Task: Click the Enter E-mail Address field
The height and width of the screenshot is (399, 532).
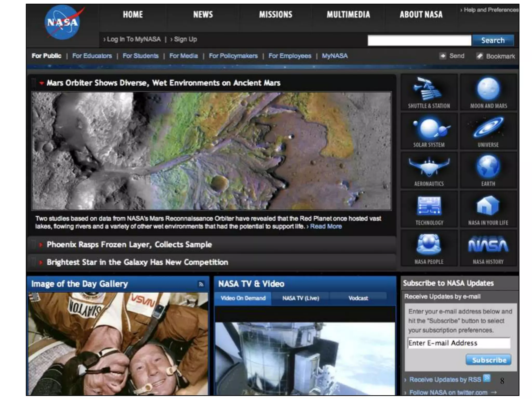Action: coord(458,343)
